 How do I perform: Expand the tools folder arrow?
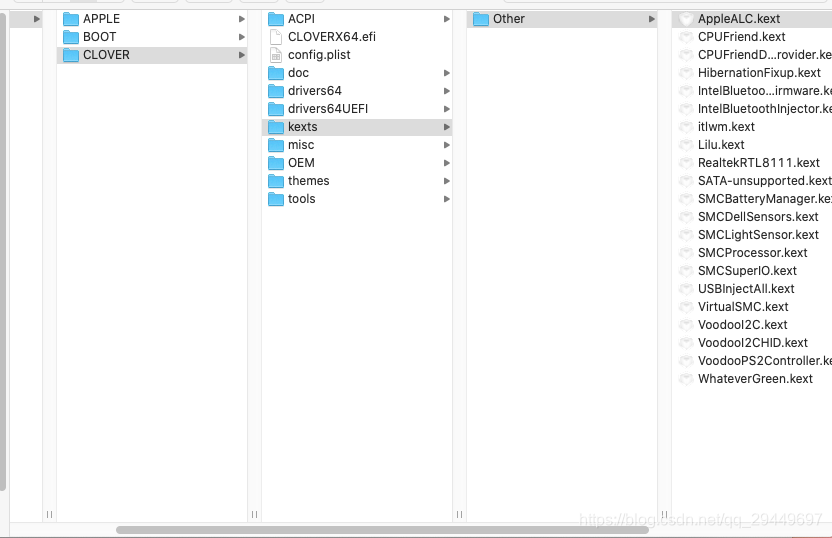(446, 199)
